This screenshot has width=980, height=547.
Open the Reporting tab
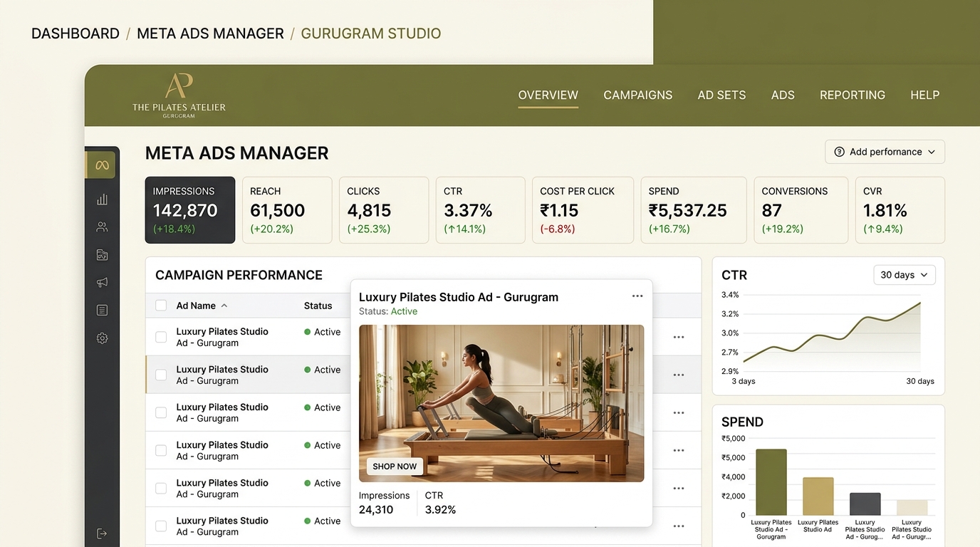pyautogui.click(x=853, y=95)
